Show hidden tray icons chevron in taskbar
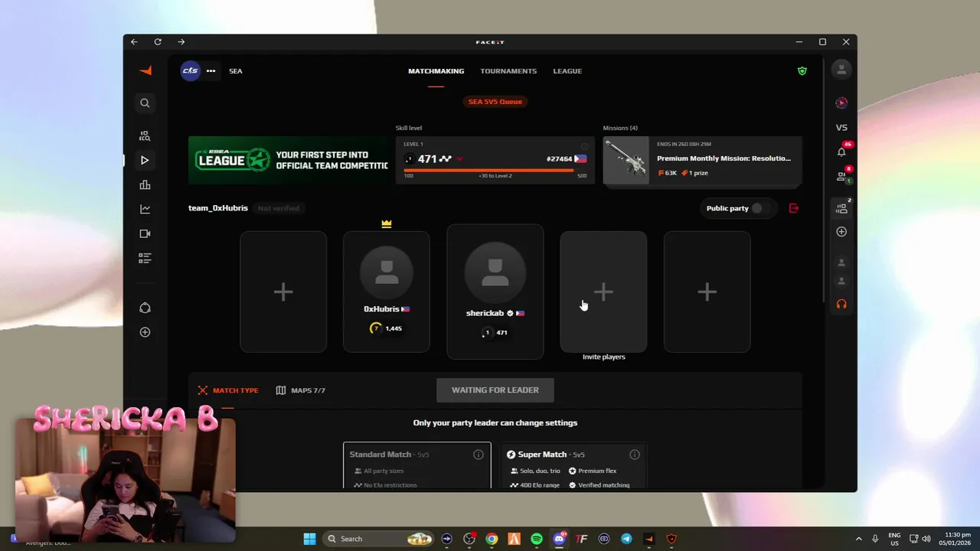 point(858,539)
